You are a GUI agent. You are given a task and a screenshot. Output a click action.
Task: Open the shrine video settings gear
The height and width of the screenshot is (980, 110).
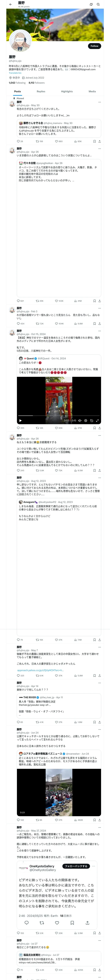click(x=86, y=420)
